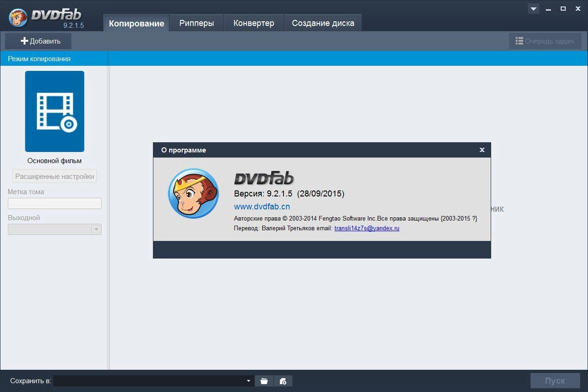Open the folder browse icon in the bottom bar

264,381
